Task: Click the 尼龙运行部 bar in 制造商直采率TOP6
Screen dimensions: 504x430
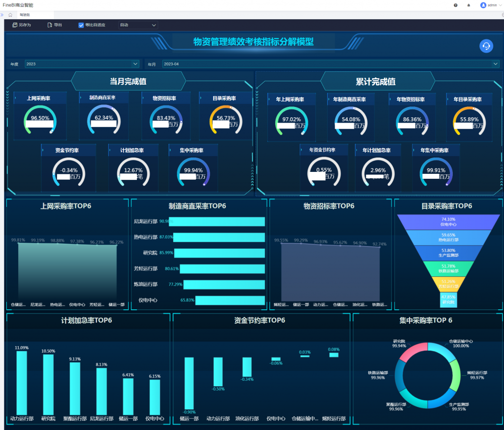Action: click(x=217, y=222)
